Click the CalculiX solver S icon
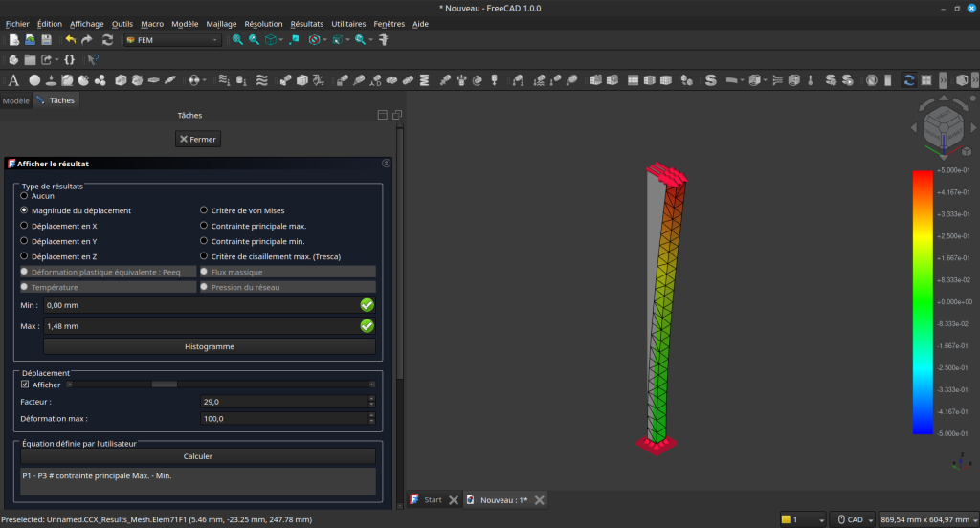The height and width of the screenshot is (528, 980). [x=711, y=80]
